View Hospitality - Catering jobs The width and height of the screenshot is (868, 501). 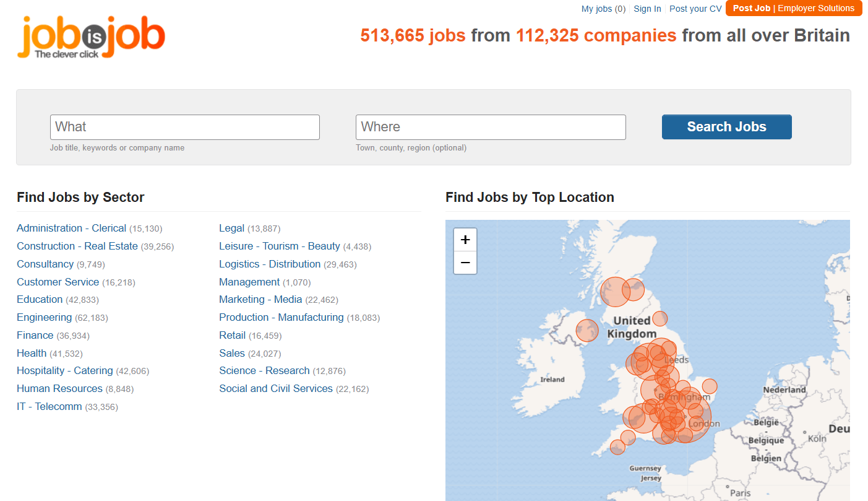tap(65, 370)
